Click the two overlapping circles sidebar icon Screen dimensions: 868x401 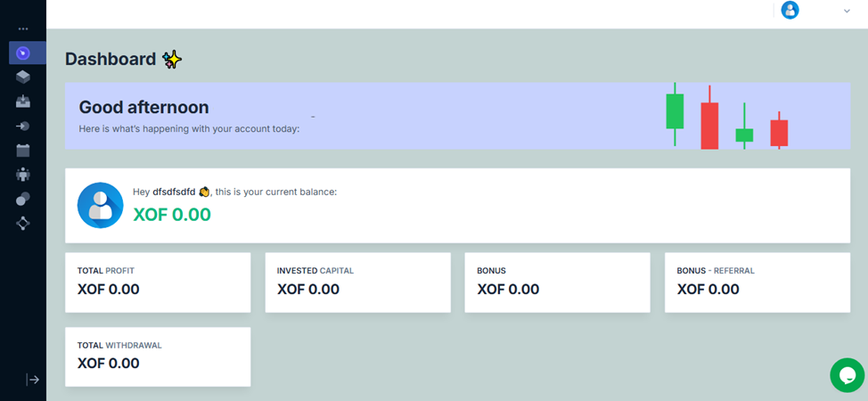point(23,199)
